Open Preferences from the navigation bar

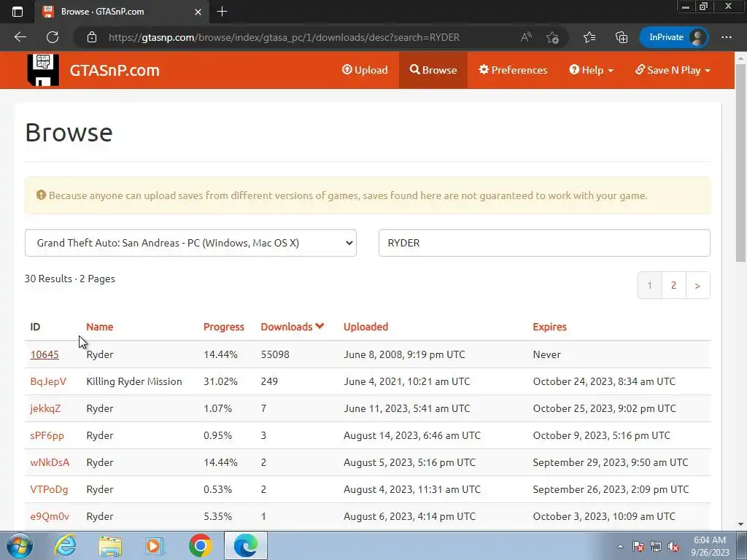(513, 70)
